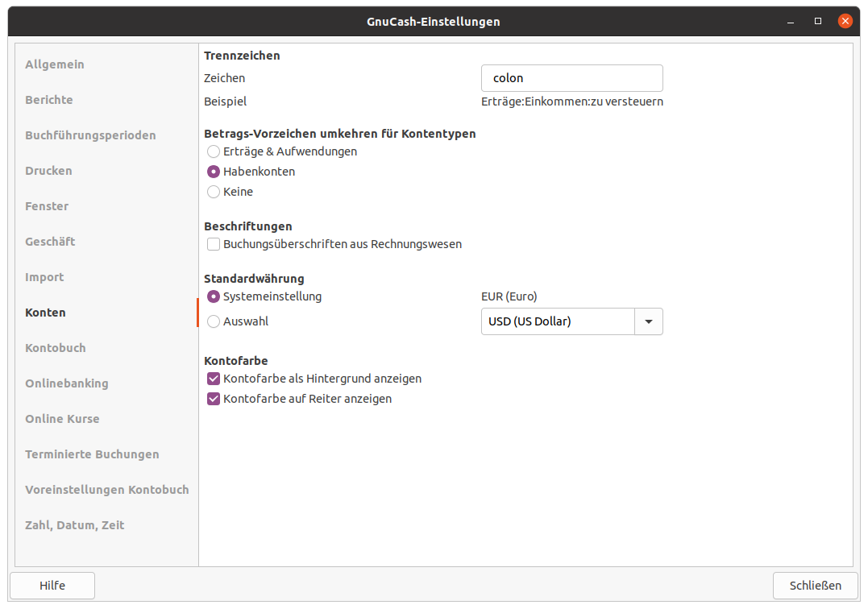Select the Buchführungsperioden tab

(x=90, y=135)
